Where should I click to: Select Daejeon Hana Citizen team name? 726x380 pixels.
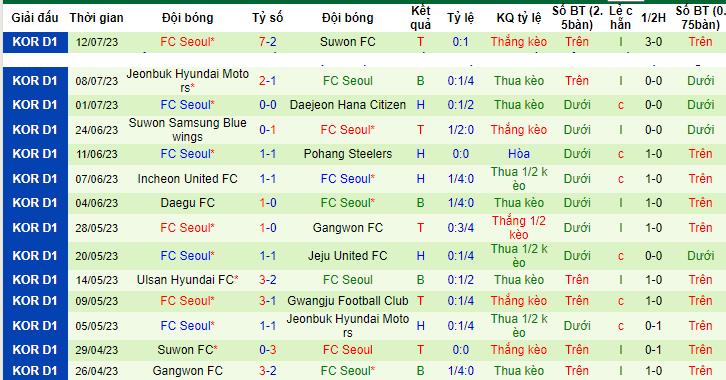click(347, 105)
